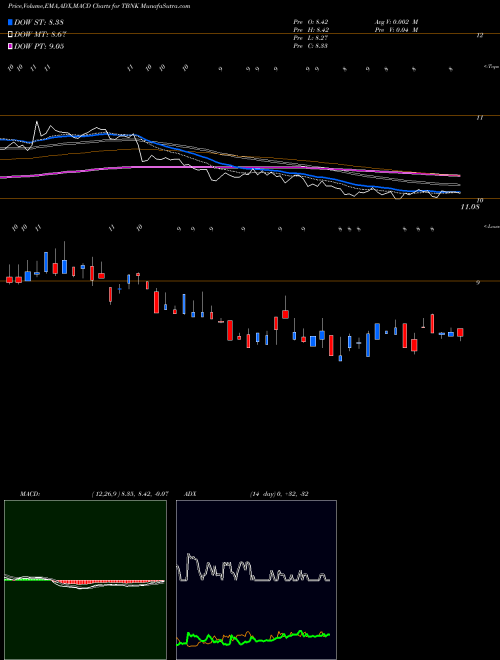Click the '<Lows' row label
The image size is (500, 660).
click(x=491, y=226)
